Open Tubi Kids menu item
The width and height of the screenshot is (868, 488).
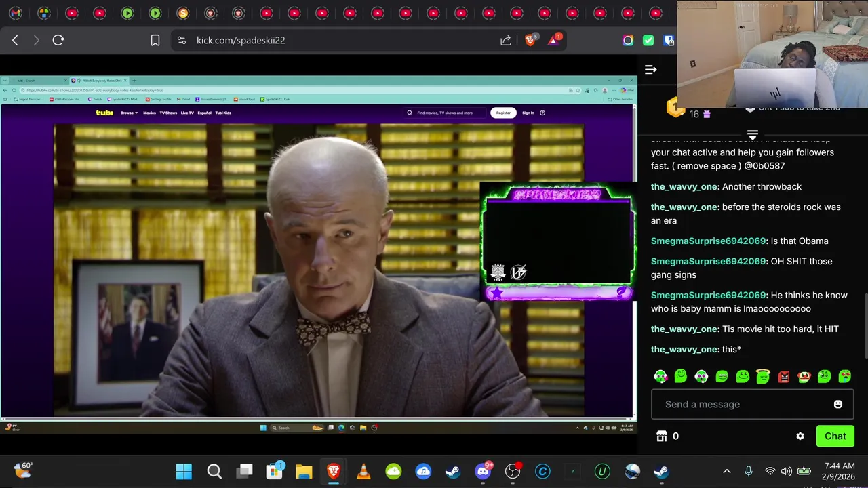coord(223,113)
